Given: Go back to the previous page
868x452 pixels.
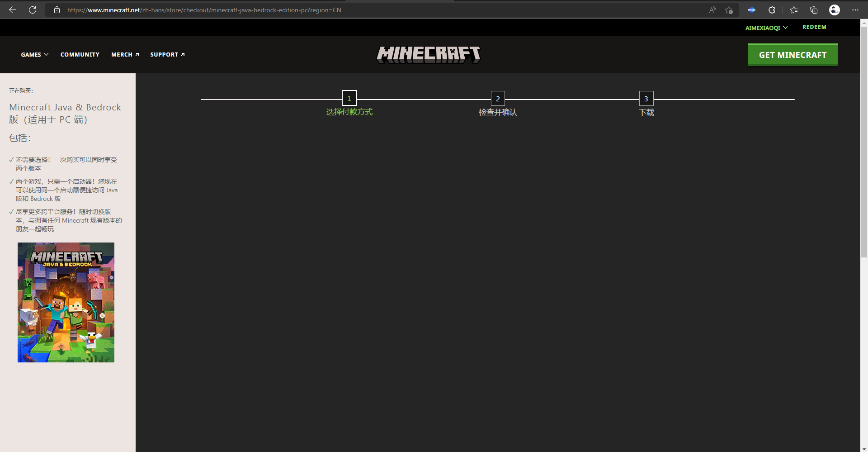Looking at the screenshot, I should 13,10.
